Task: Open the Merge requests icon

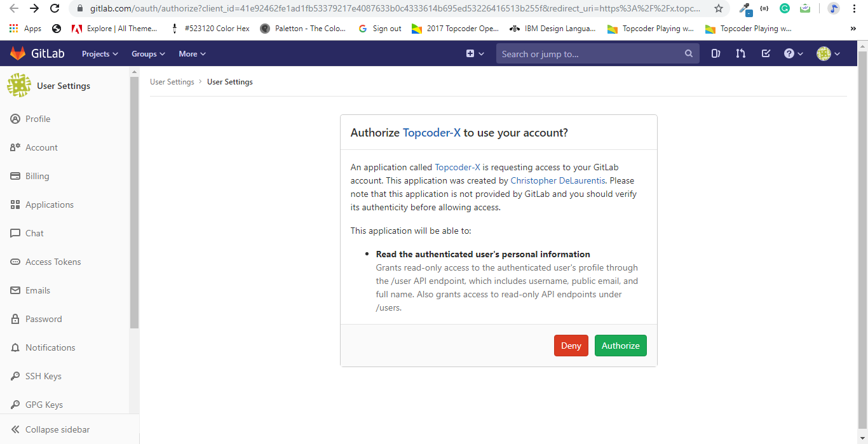Action: click(741, 54)
